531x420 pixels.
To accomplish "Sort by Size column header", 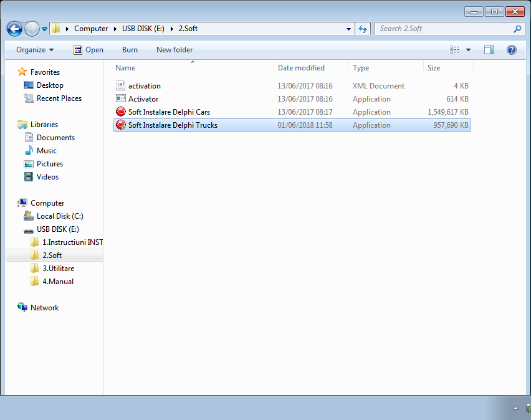I will (448, 68).
